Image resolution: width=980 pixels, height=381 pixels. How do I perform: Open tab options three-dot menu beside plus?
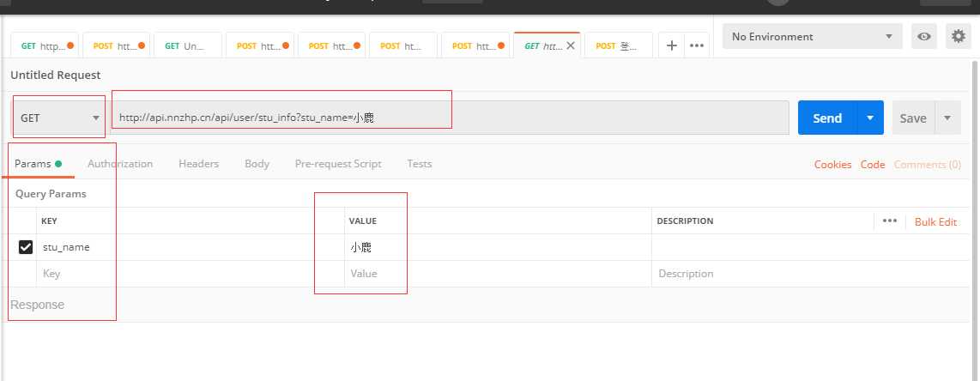696,45
